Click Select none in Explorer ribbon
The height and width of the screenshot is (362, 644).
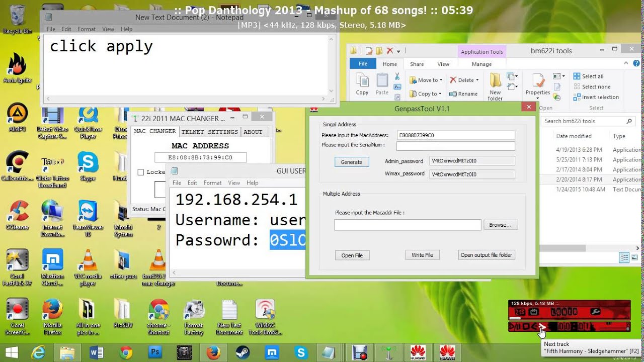(x=591, y=86)
